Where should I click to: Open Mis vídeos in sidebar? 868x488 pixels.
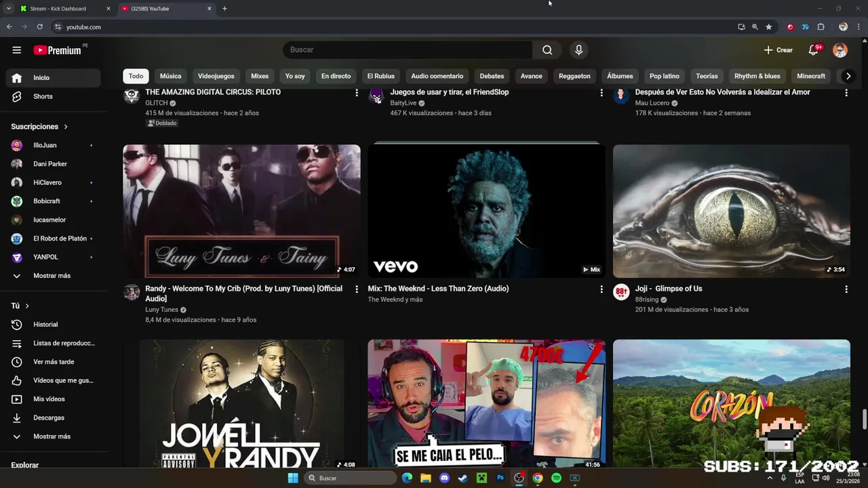coord(53,399)
